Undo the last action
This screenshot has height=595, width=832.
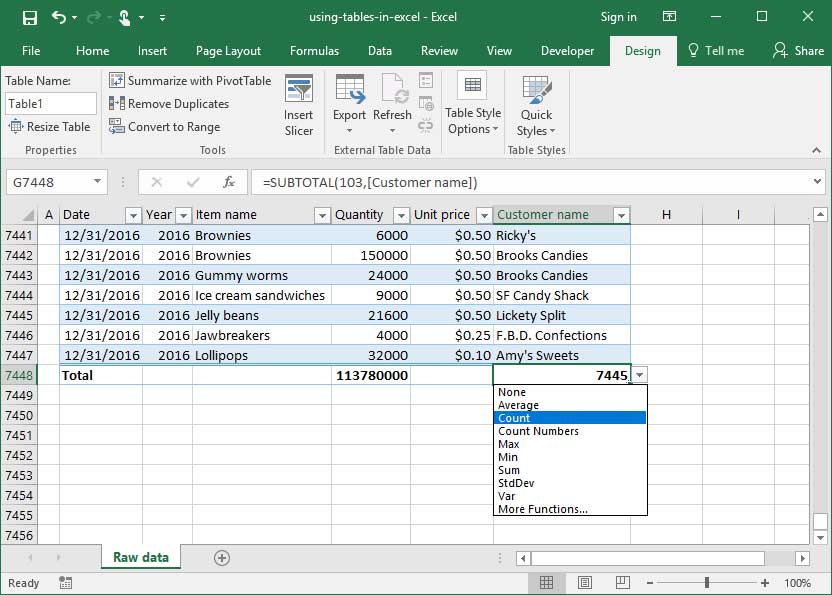pos(58,18)
